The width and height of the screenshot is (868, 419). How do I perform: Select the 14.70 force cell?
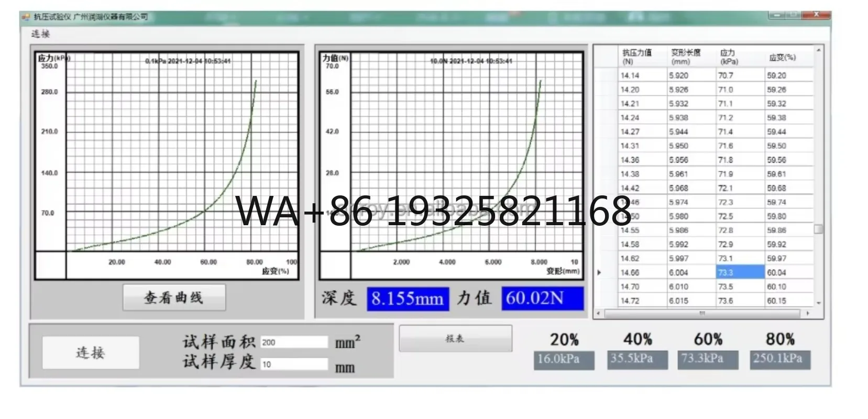642,286
